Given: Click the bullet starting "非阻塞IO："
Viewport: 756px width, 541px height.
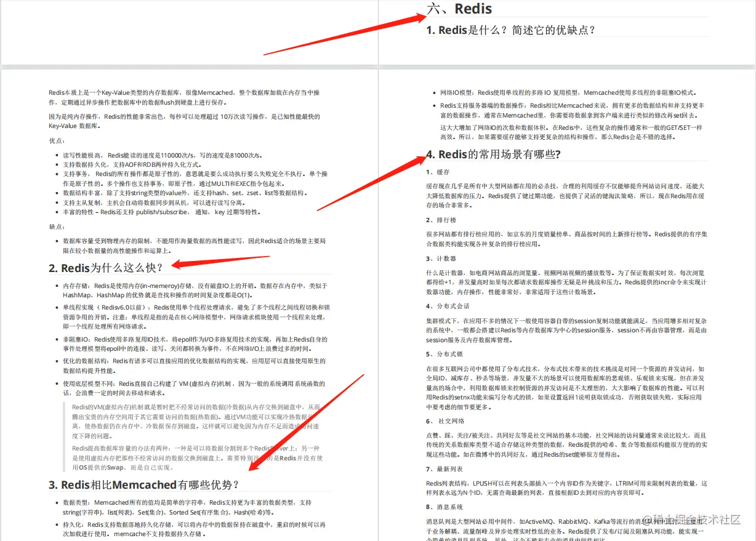Looking at the screenshot, I should tap(195, 343).
